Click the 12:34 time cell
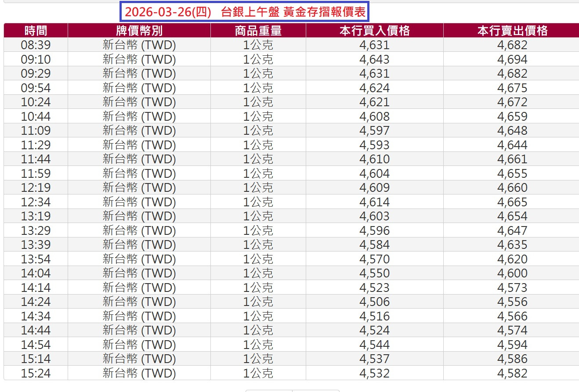Screen dimensions: 579x392 (x=36, y=202)
